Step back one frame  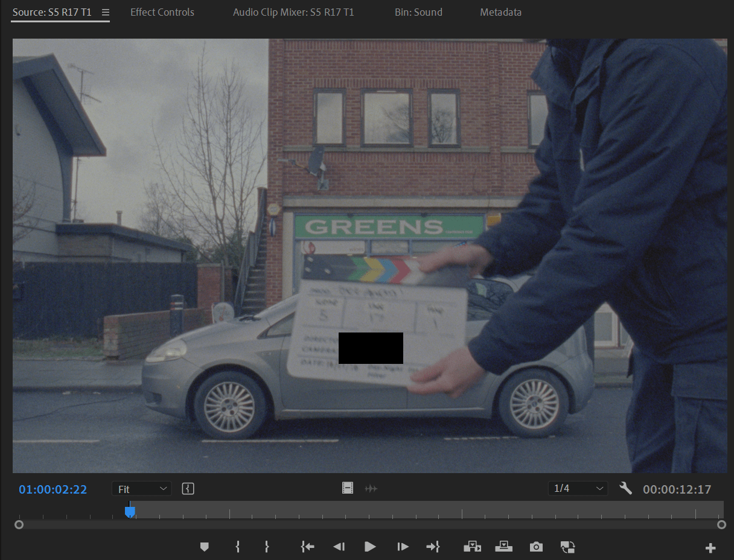pos(339,547)
